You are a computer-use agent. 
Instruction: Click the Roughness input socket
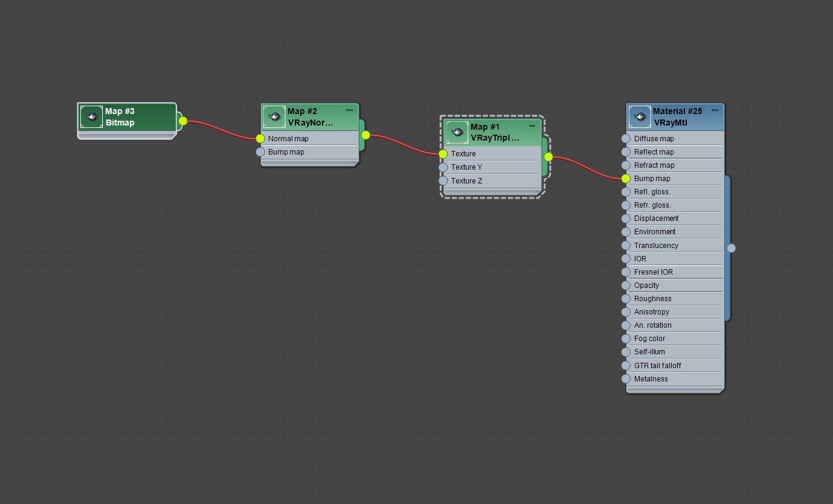[626, 299]
